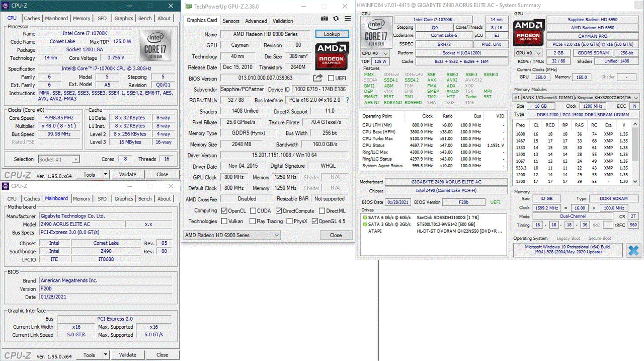Image resolution: width=644 pixels, height=361 pixels.
Task: Toggle the OpenGL 4.5 checkbox
Action: [x=315, y=221]
